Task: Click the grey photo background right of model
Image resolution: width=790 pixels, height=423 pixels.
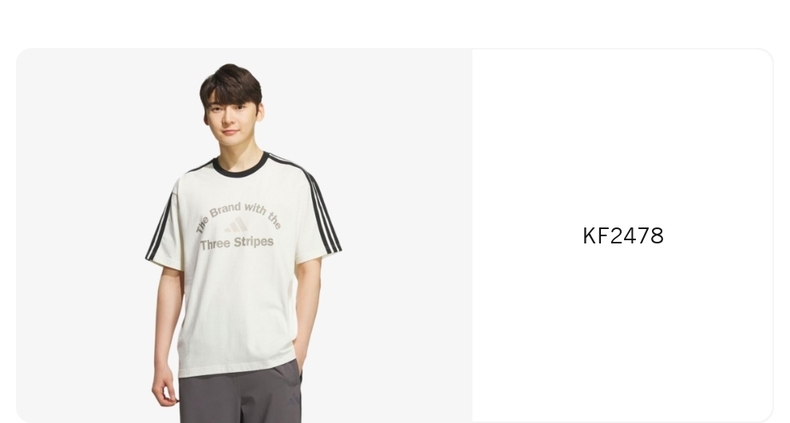Action: click(x=403, y=236)
